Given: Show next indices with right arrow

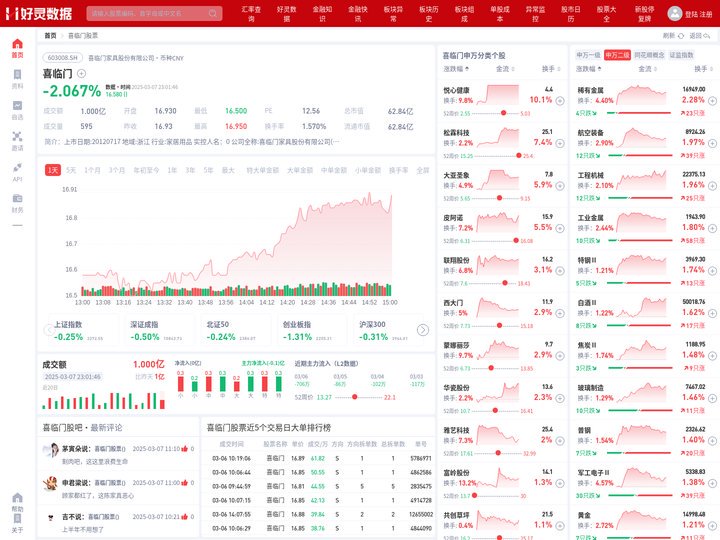Looking at the screenshot, I should tap(423, 330).
